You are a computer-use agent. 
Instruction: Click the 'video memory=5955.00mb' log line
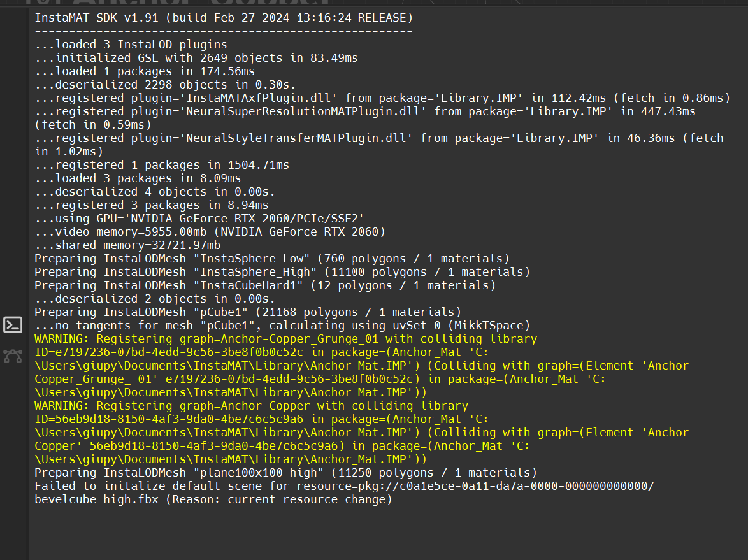coord(210,232)
